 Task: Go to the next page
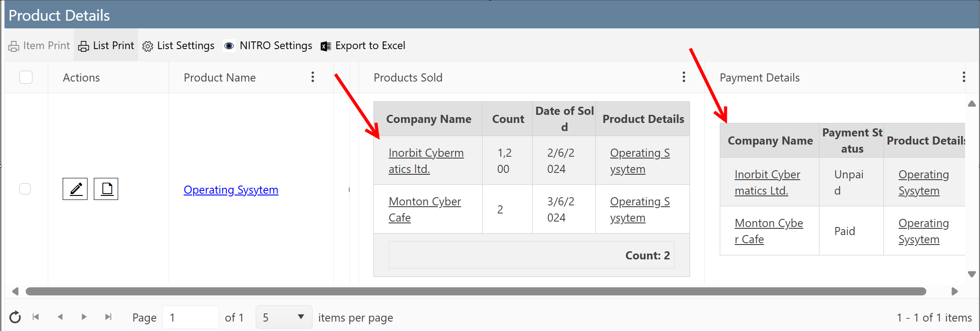[84, 317]
